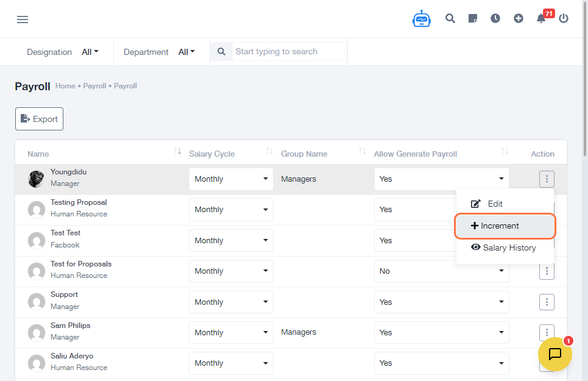This screenshot has width=588, height=381.
Task: Open the notifications bell
Action: pos(541,18)
